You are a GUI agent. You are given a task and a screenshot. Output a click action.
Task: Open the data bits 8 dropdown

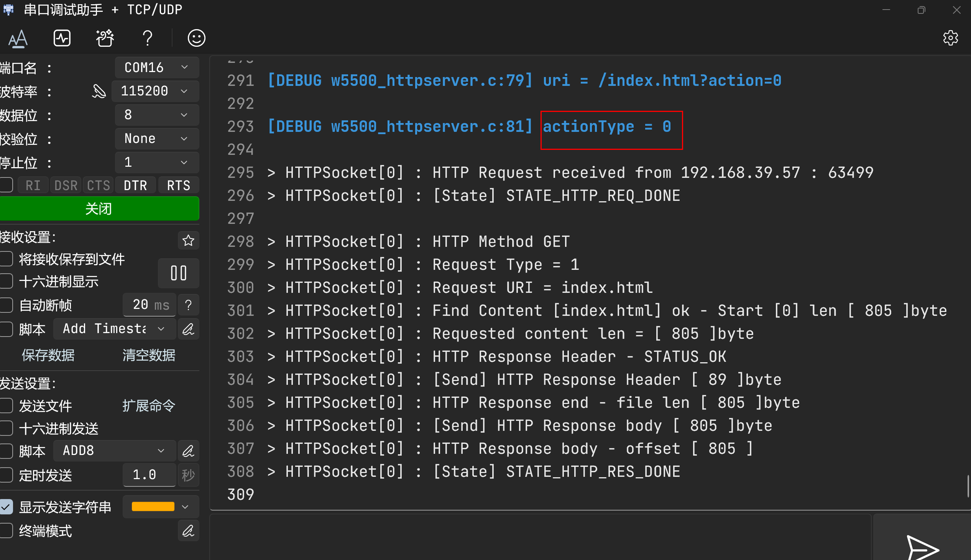pyautogui.click(x=157, y=115)
